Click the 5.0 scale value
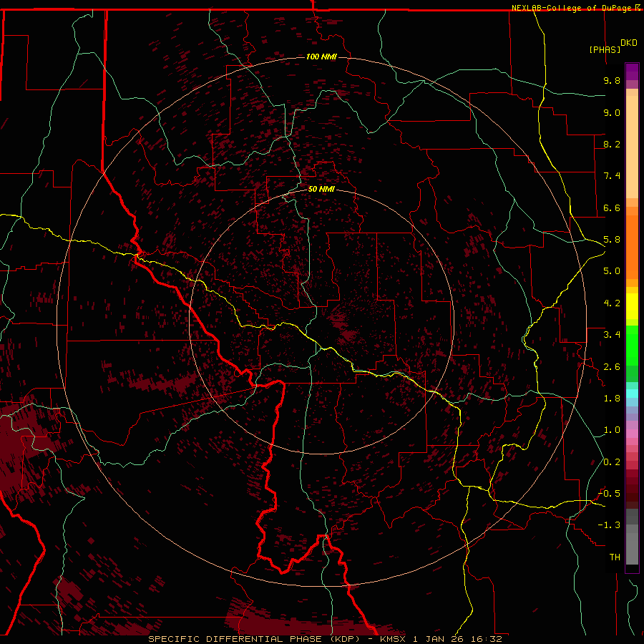The width and height of the screenshot is (644, 644). point(612,271)
